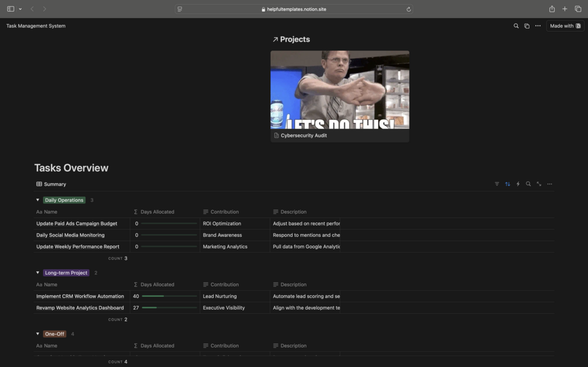
Task: Open the Notion page search icon
Action: pyautogui.click(x=516, y=26)
